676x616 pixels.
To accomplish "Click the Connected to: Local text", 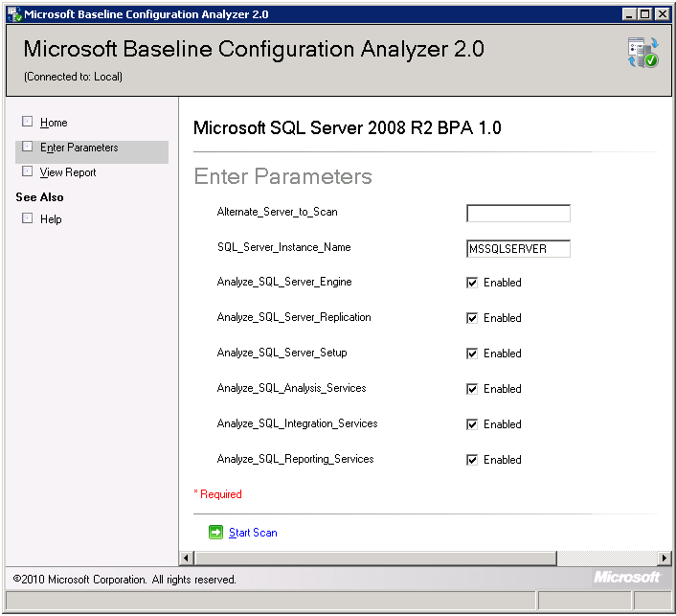I will pyautogui.click(x=73, y=77).
